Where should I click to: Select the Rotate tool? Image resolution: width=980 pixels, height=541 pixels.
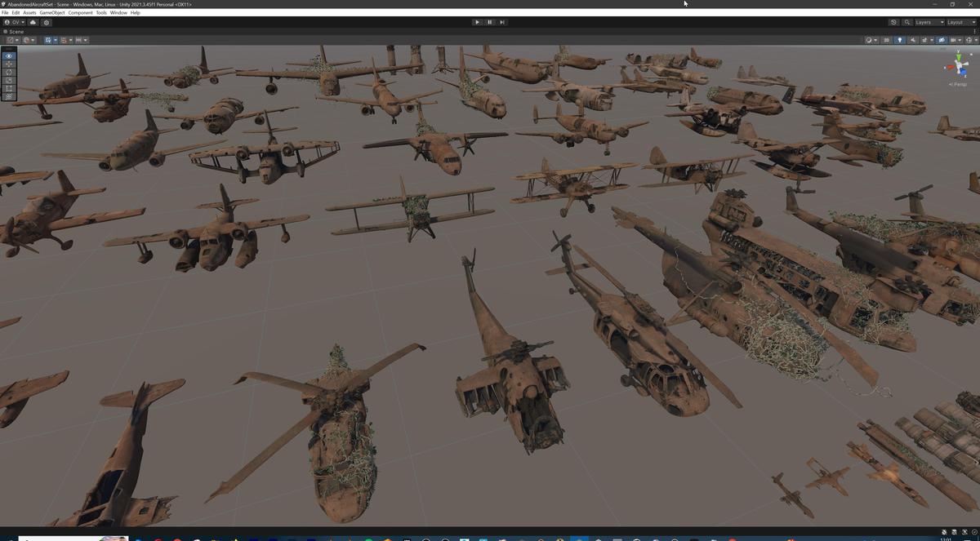point(9,72)
